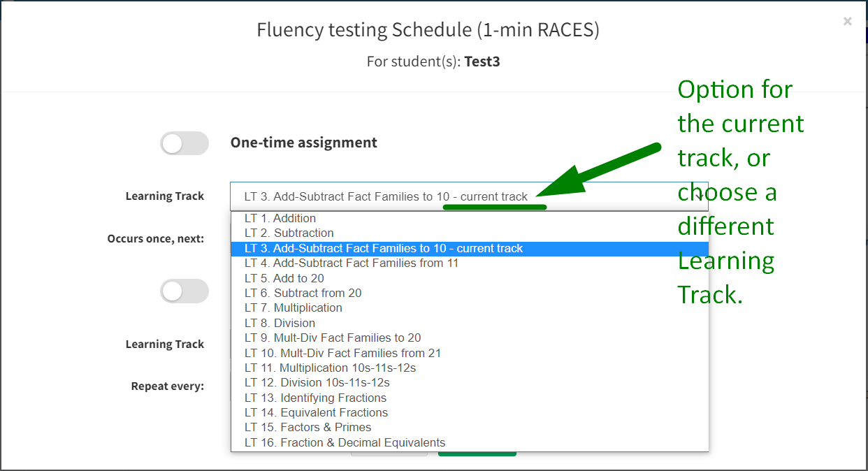Select LT 7. Multiplication track
The height and width of the screenshot is (471, 868).
[x=294, y=308]
